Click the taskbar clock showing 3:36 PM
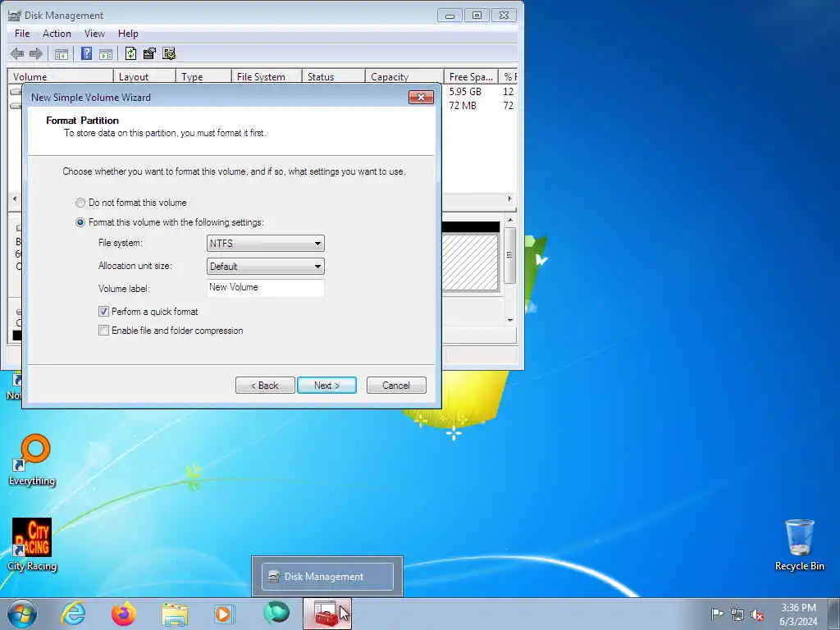 [x=798, y=614]
